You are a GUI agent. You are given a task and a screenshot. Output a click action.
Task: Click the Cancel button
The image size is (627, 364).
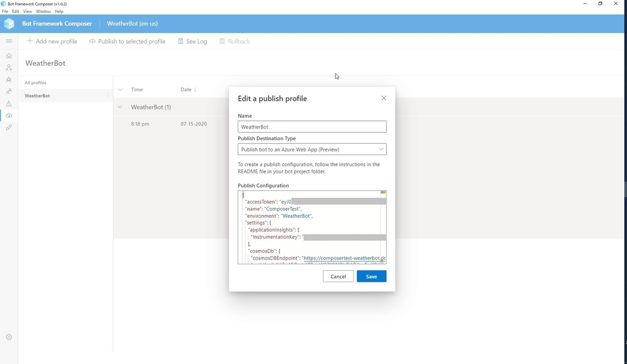[x=338, y=276]
